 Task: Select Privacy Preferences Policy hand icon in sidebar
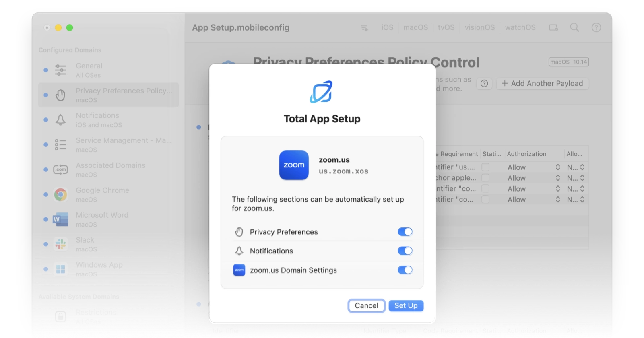point(60,95)
